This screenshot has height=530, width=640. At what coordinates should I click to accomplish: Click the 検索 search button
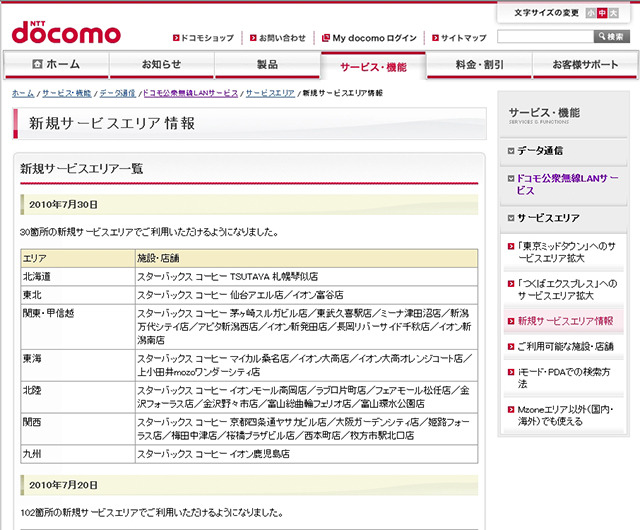point(611,37)
